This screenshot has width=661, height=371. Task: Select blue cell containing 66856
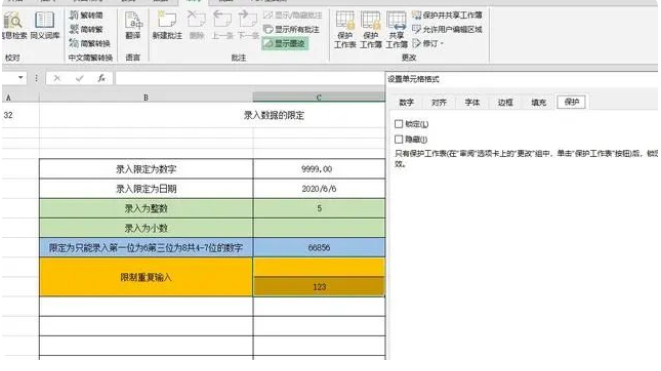click(319, 247)
